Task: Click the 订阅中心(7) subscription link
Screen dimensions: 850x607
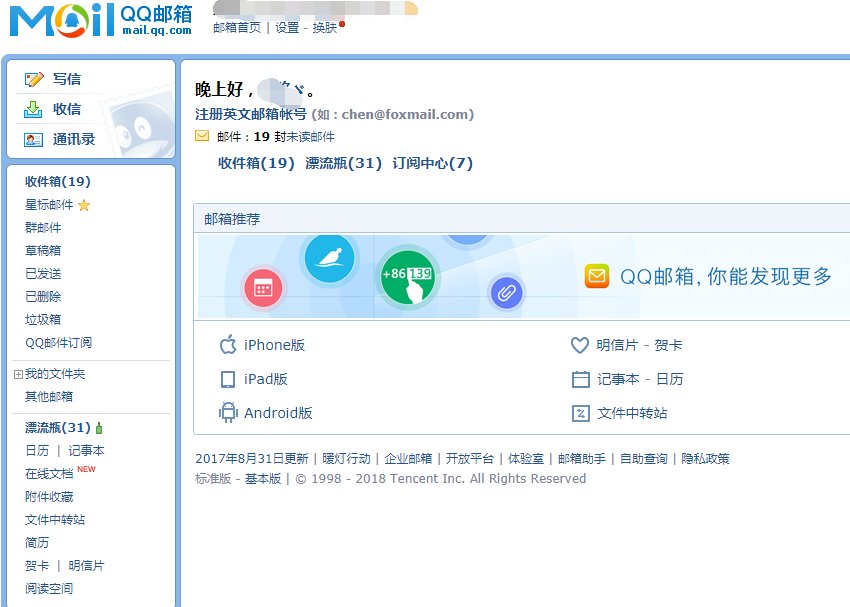Action: click(430, 162)
